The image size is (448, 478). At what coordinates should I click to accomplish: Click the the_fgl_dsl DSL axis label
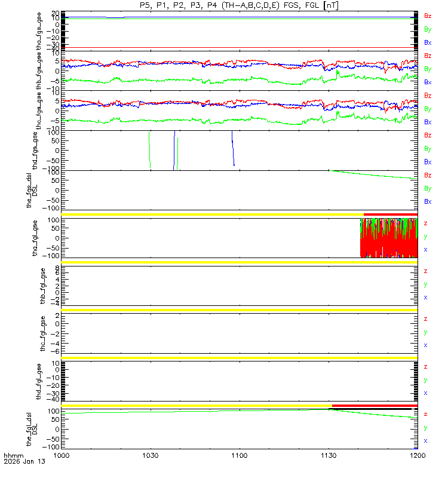(x=32, y=429)
